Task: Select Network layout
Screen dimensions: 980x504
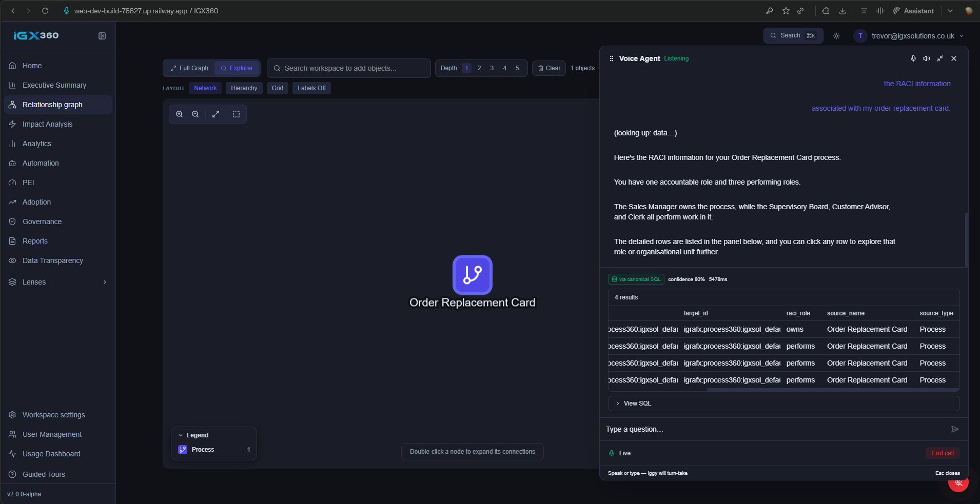Action: [x=205, y=88]
